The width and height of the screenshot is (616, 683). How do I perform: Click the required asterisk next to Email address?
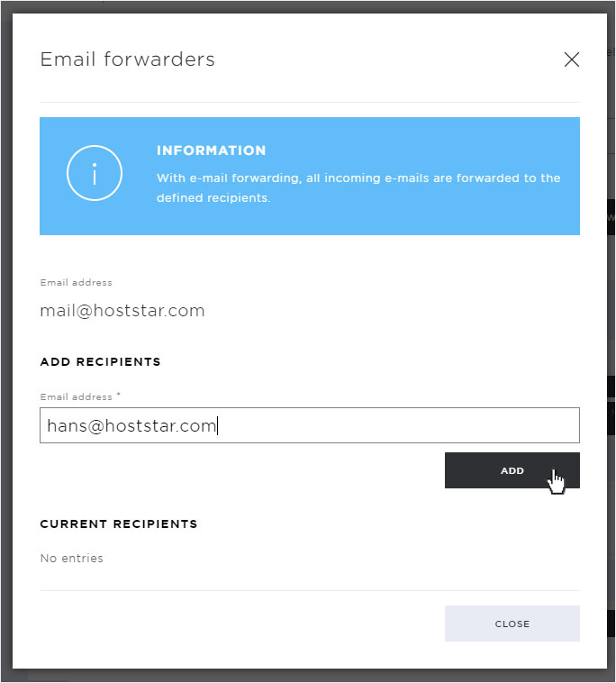click(x=118, y=395)
